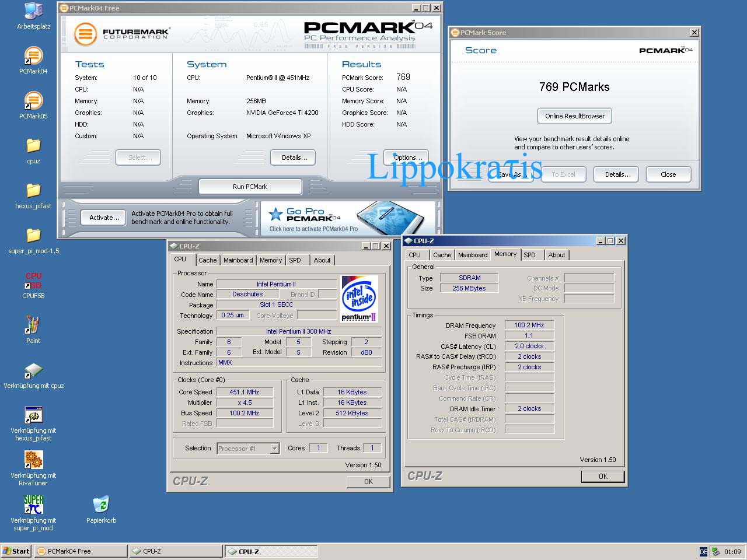The height and width of the screenshot is (560, 747).
Task: Open the Verknüpfung mit hexus_pifast shortcut
Action: [33, 424]
